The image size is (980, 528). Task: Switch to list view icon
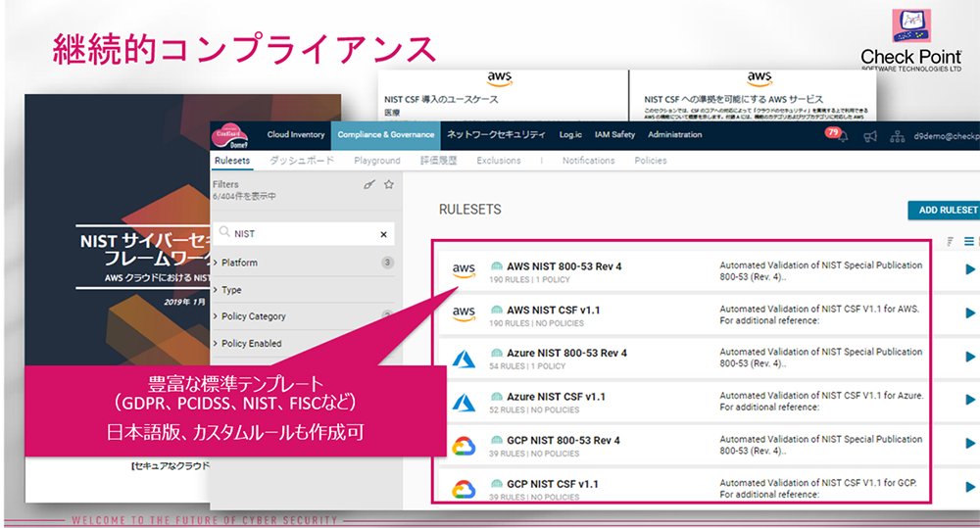pos(968,241)
